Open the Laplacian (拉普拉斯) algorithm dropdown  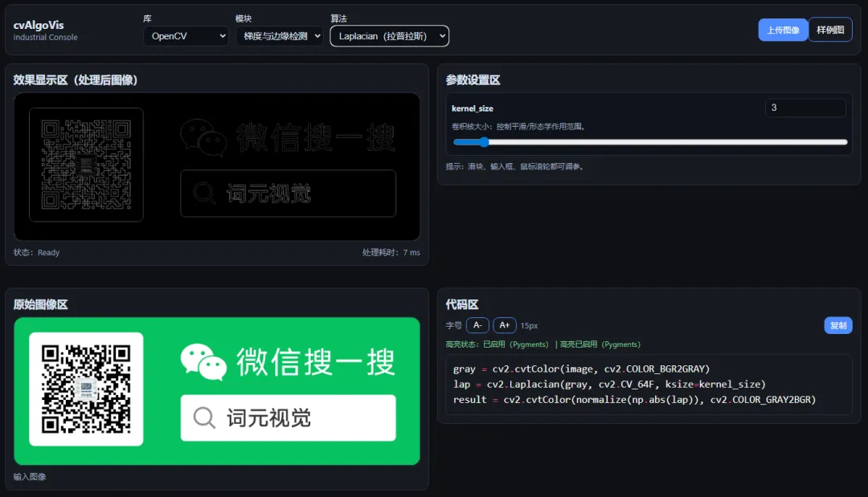tap(389, 36)
